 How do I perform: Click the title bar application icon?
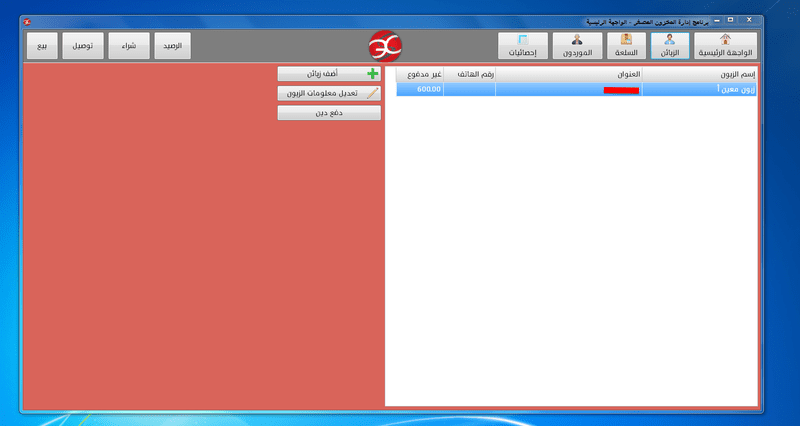(x=27, y=21)
